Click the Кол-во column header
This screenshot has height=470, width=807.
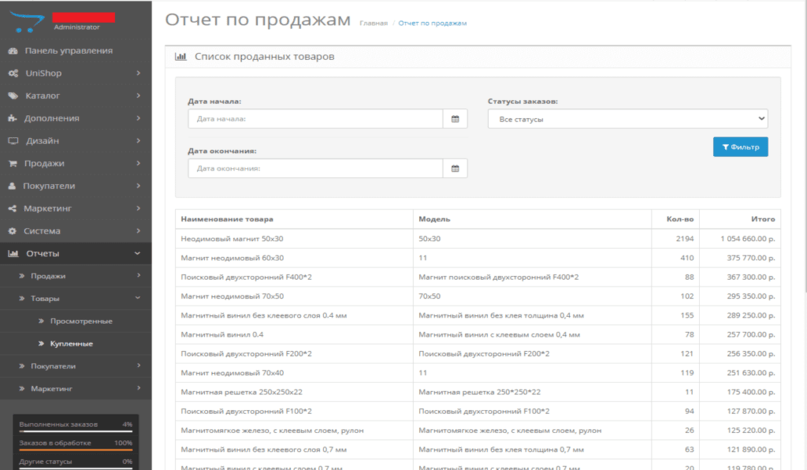coord(680,219)
